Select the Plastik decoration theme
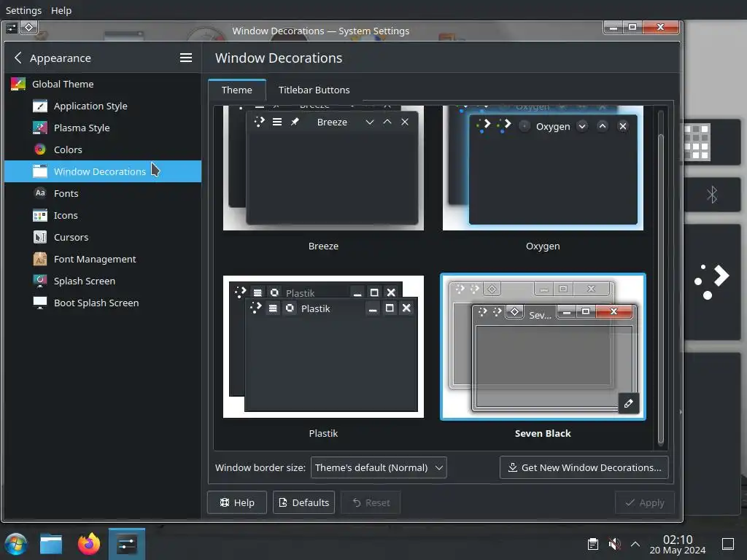The width and height of the screenshot is (747, 560). pos(323,346)
